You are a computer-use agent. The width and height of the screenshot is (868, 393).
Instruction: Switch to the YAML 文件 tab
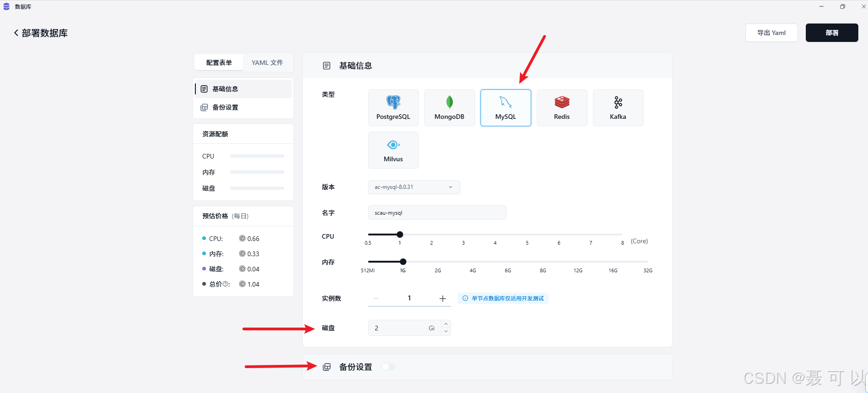pos(267,63)
